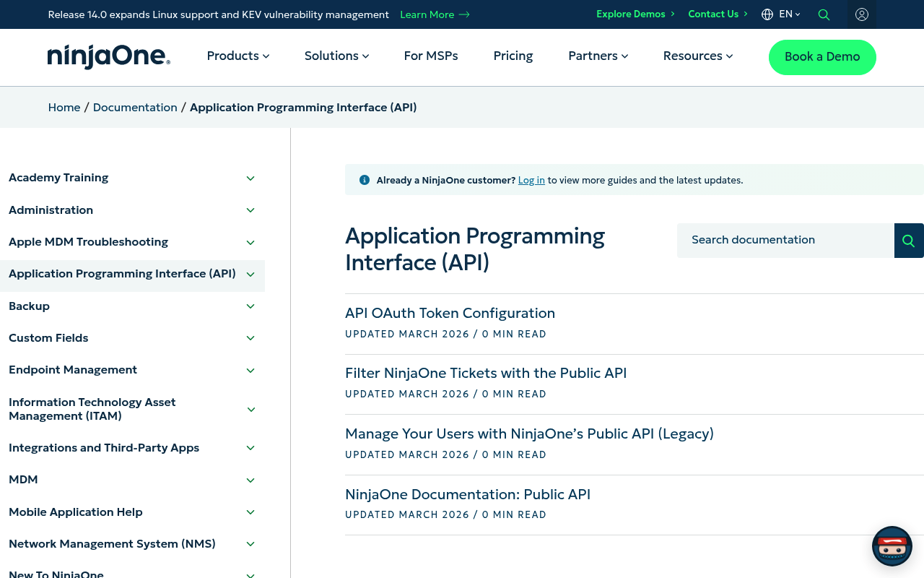Viewport: 924px width, 578px height.
Task: Click the Book a Demo button
Action: (822, 57)
